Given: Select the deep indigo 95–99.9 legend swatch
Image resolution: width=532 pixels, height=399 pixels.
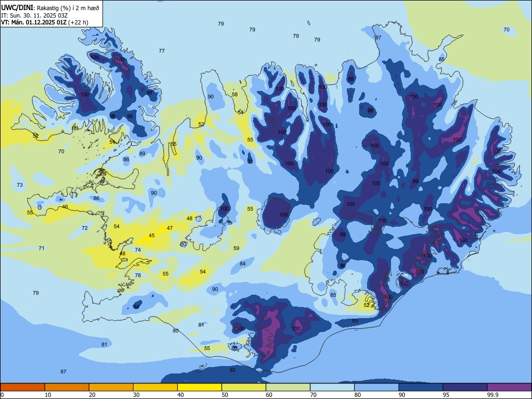Looking at the screenshot, I should click(x=465, y=387).
